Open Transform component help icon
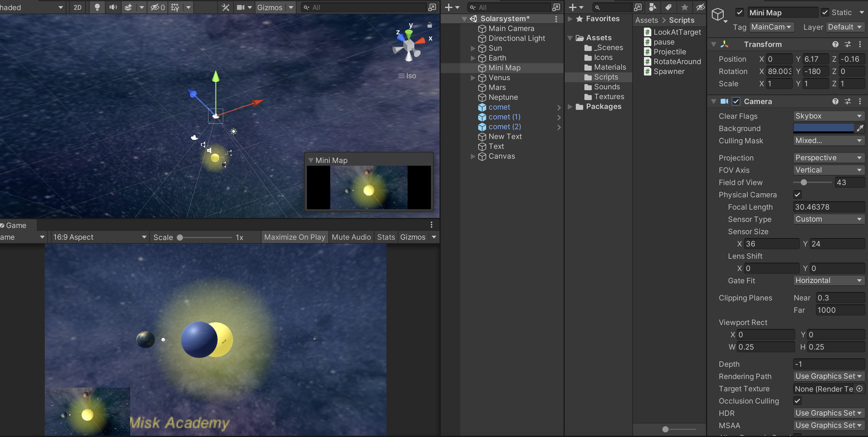The height and width of the screenshot is (437, 868). coord(835,44)
